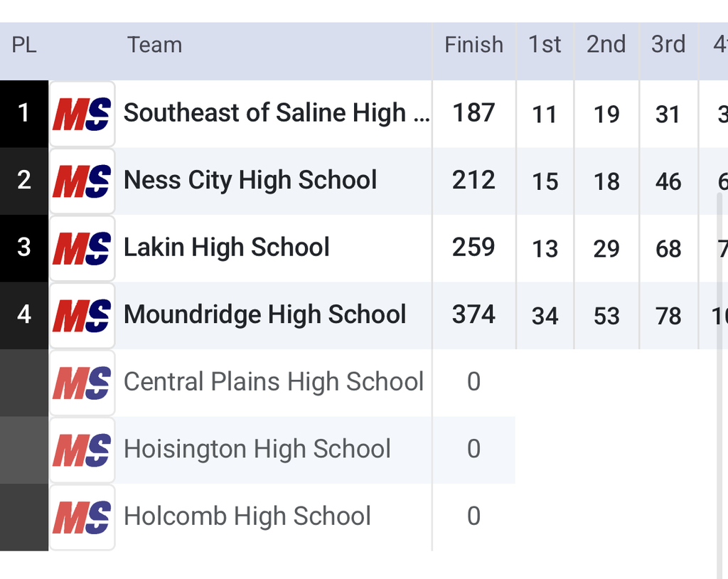Open Holcomb High School entry
This screenshot has width=728, height=579.
247,516
